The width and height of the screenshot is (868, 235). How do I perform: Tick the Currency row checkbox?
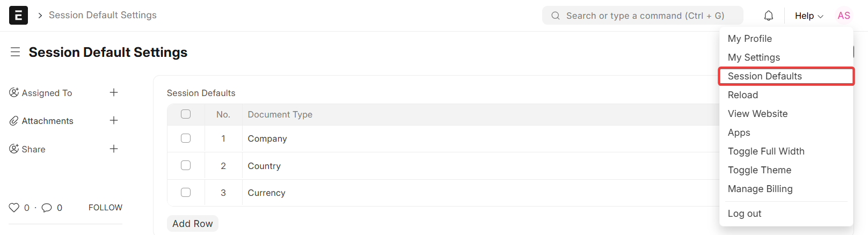[x=186, y=192]
